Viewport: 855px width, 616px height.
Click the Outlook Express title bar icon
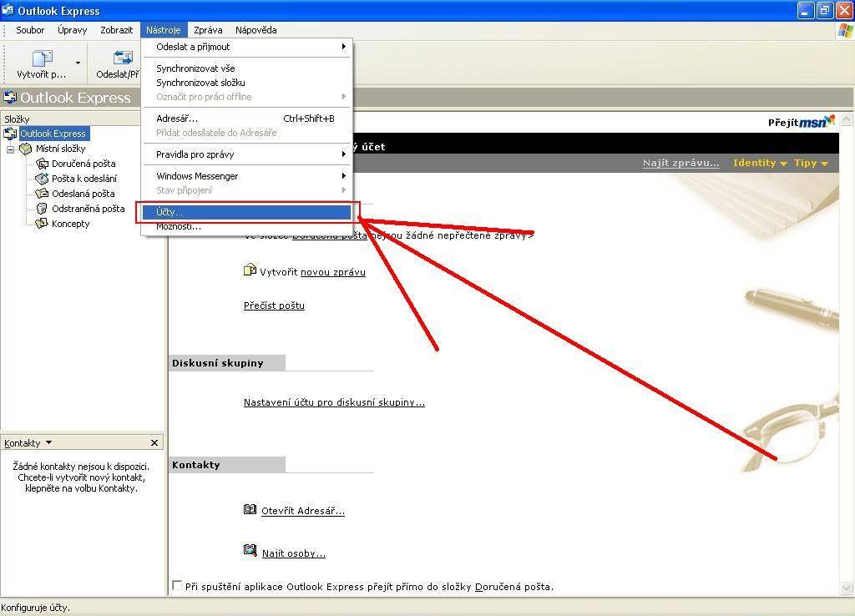coord(8,10)
